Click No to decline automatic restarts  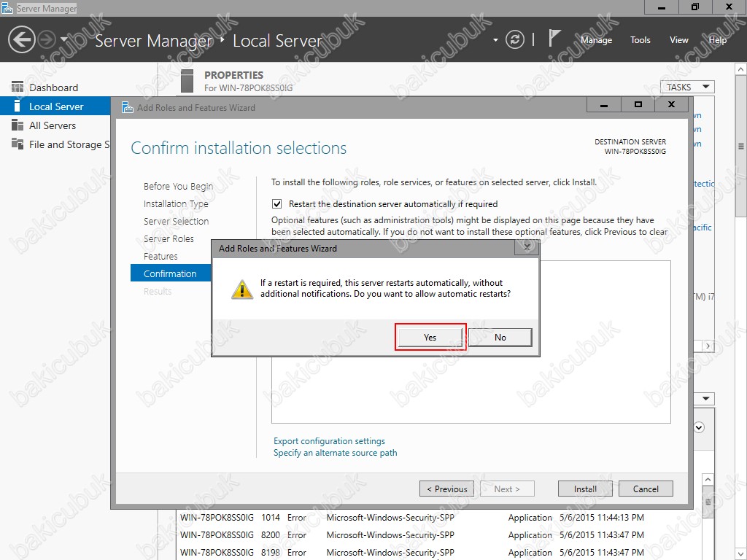500,337
